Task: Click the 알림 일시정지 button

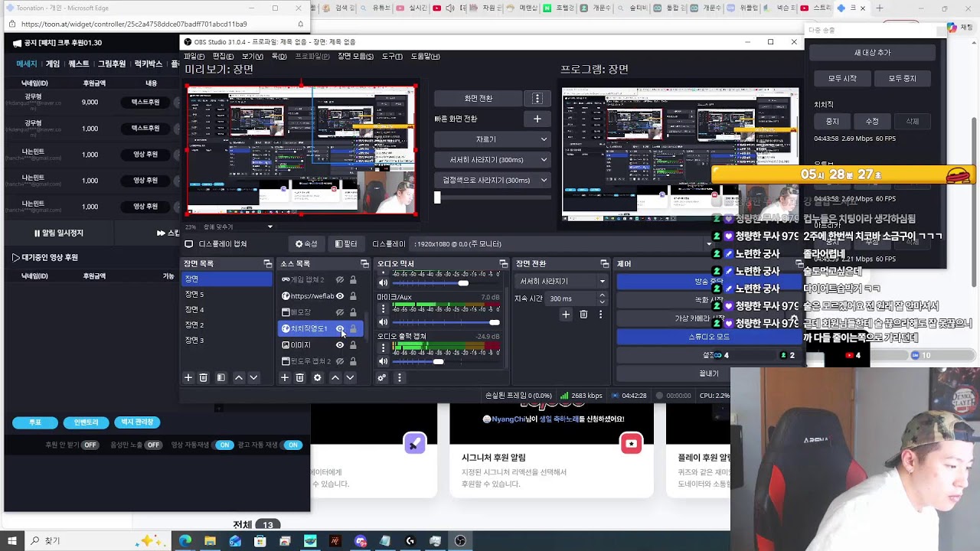Action: click(x=59, y=233)
